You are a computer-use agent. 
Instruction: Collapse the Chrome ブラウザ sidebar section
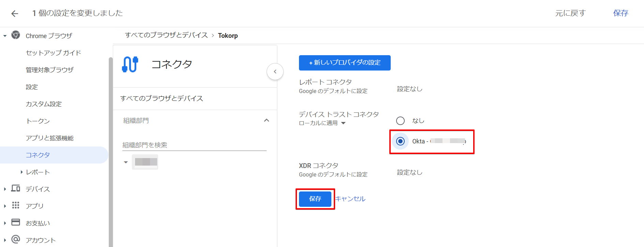pos(5,36)
